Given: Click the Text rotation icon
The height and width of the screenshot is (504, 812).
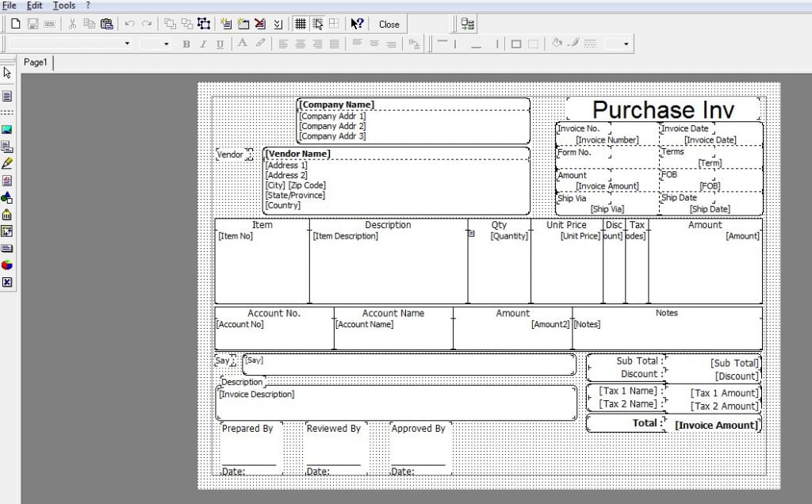Looking at the screenshot, I should (x=414, y=44).
